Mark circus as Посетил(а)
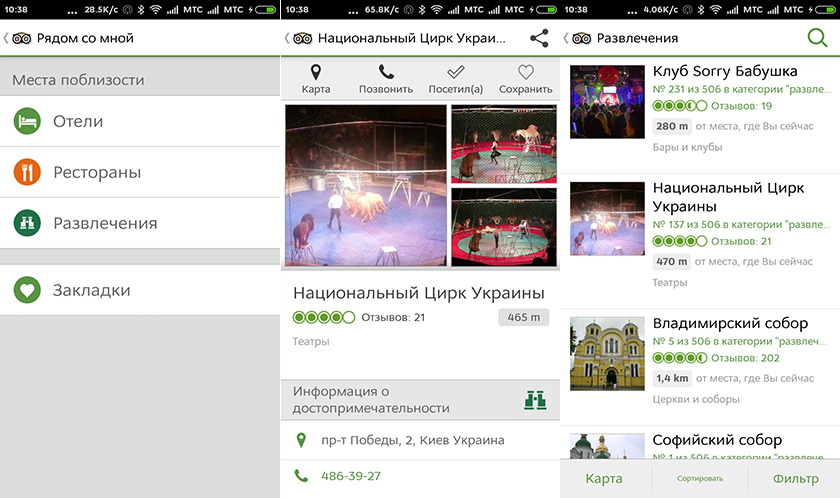 pyautogui.click(x=455, y=79)
